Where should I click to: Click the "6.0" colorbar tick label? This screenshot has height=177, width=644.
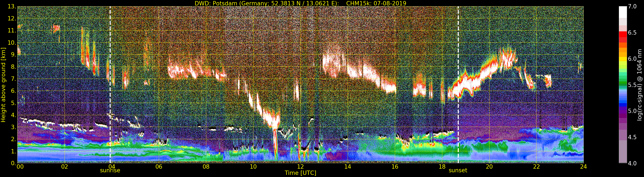coord(632,59)
